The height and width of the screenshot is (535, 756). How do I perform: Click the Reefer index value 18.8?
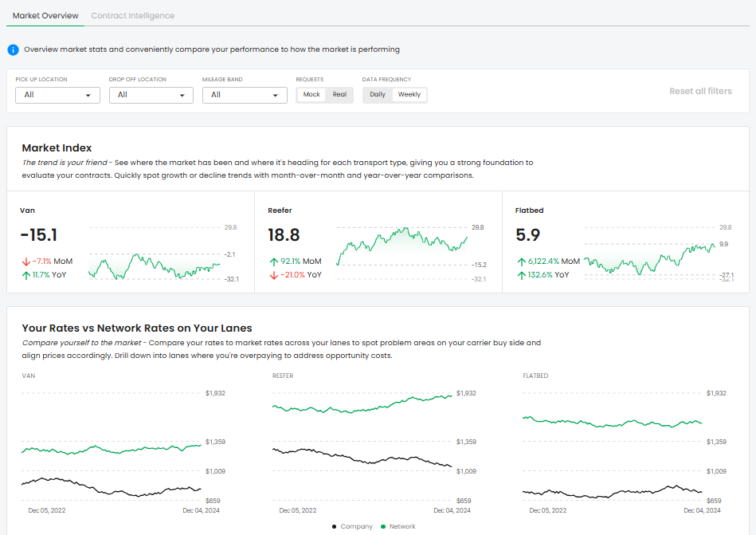(284, 235)
